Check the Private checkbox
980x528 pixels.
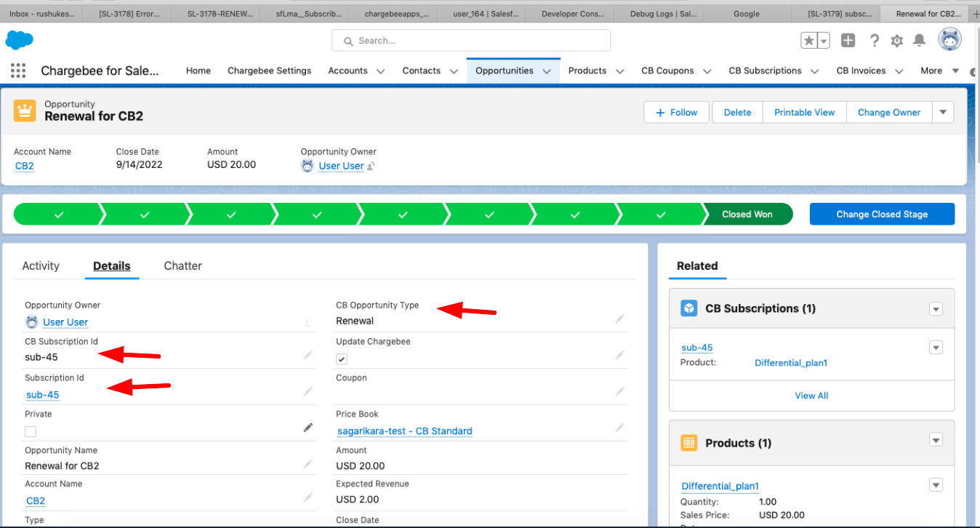31,431
